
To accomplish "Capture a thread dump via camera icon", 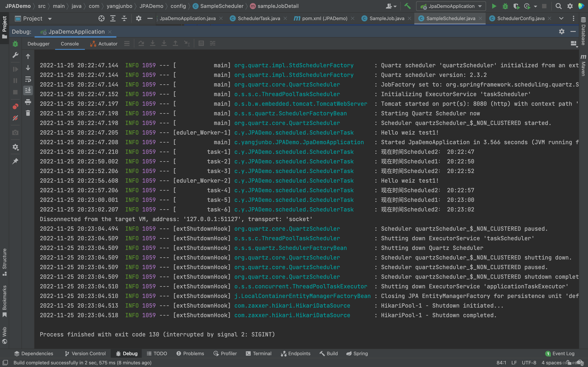I will coord(15,133).
